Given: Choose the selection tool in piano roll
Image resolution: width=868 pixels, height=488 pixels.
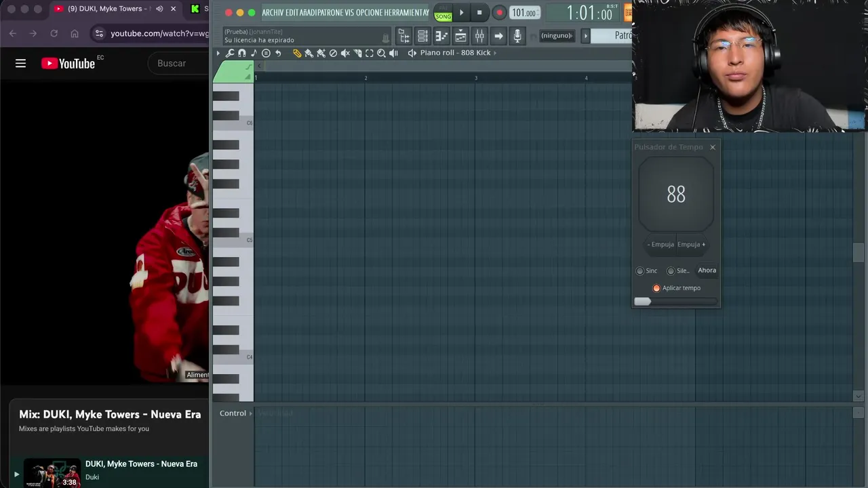Looking at the screenshot, I should pos(370,53).
